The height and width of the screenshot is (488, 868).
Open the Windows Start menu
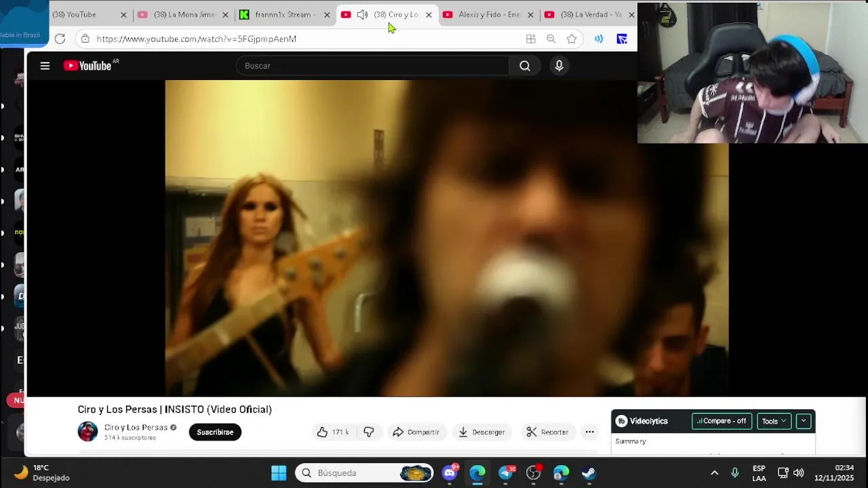click(x=279, y=472)
